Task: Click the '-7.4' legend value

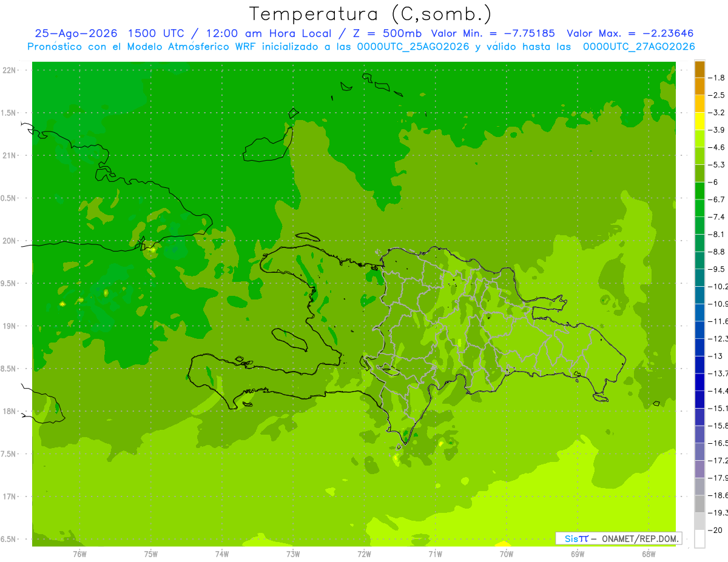Action: [716, 216]
